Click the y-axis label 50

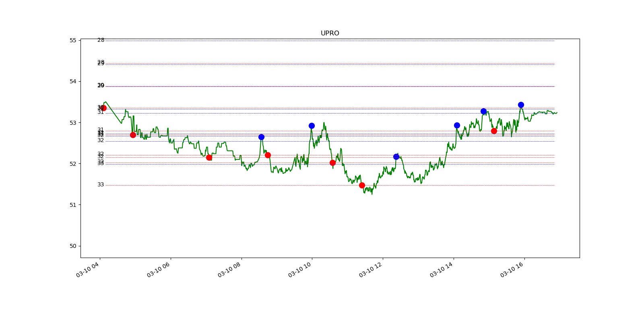73,246
